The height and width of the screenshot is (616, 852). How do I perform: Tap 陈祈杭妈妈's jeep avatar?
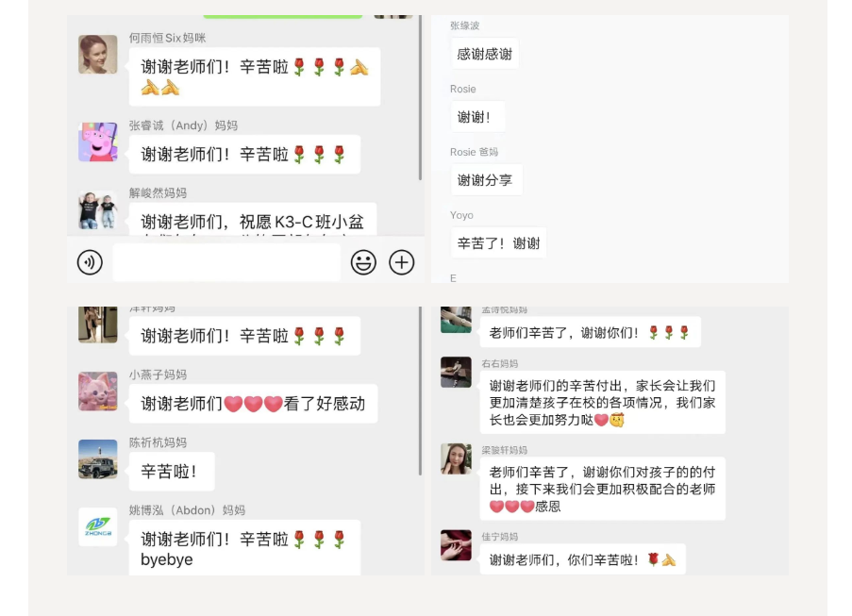point(98,459)
